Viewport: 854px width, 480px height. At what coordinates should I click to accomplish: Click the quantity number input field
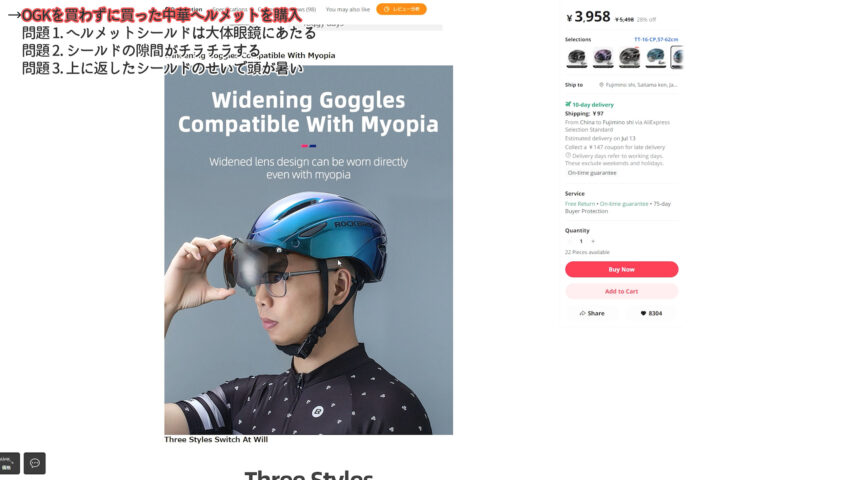[x=581, y=241]
